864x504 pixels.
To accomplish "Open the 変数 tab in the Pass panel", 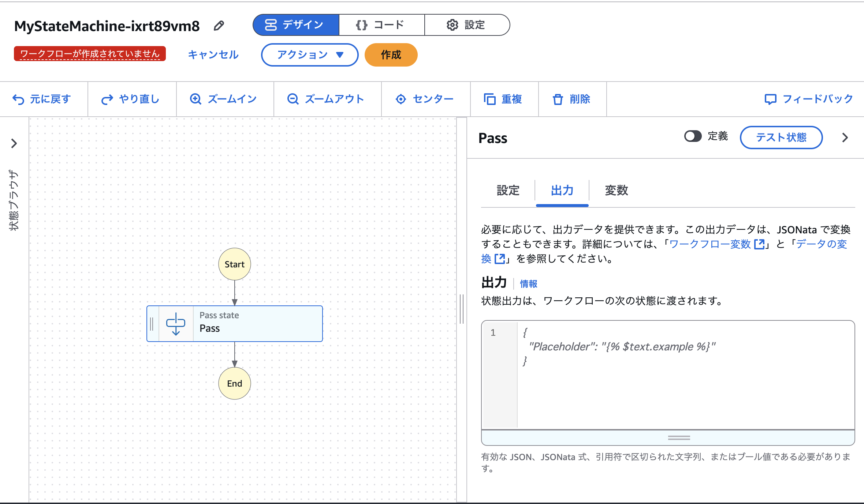I will click(x=616, y=191).
